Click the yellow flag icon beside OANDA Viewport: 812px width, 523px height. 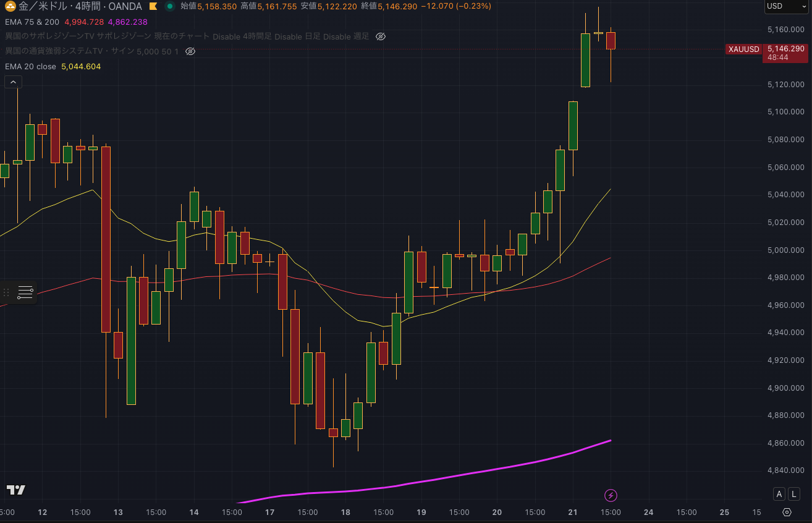(x=153, y=7)
